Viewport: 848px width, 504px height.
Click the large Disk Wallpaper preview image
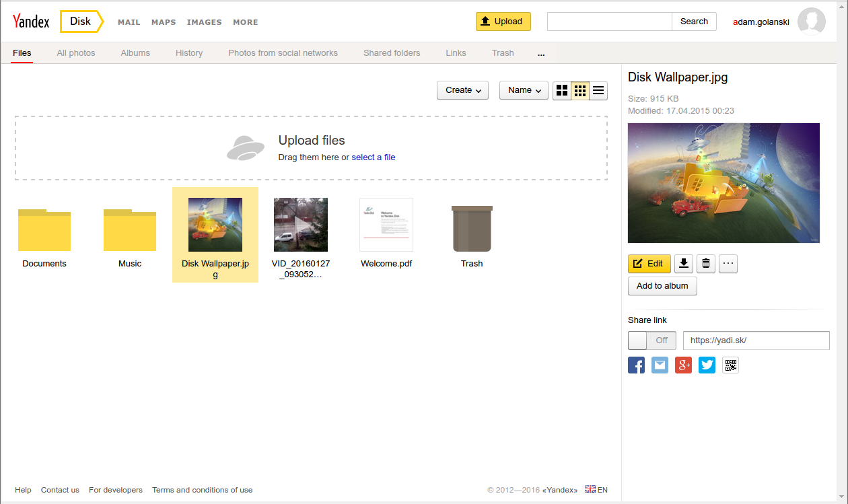pos(723,183)
